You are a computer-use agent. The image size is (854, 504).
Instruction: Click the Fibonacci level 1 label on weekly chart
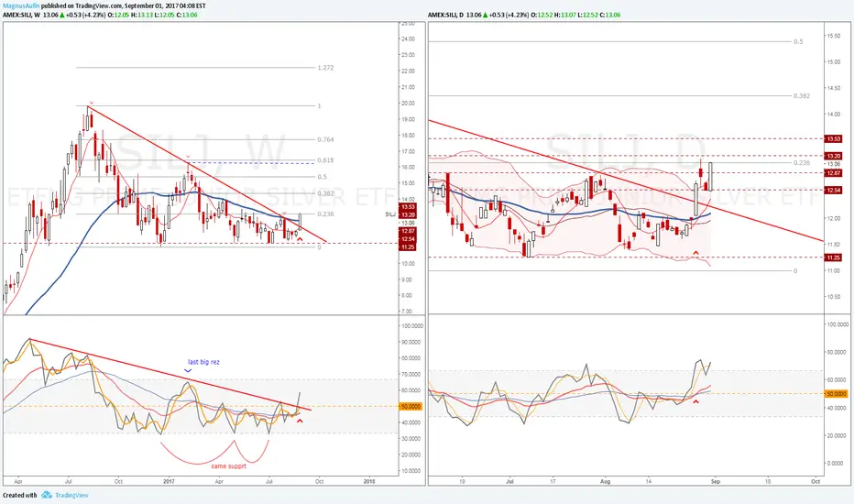click(x=319, y=105)
